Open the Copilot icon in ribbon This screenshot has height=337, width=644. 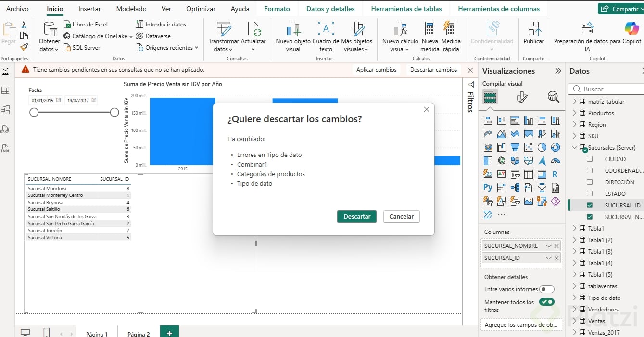631,28
